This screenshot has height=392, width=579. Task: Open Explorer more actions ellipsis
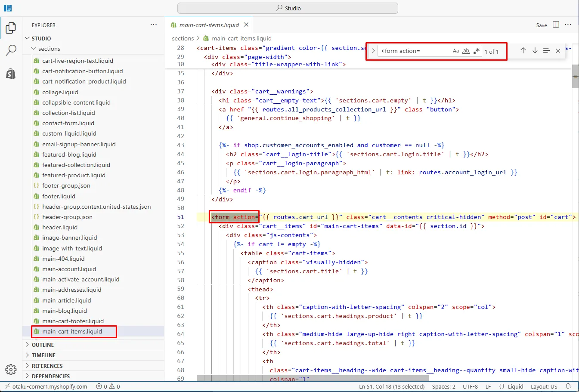(154, 25)
